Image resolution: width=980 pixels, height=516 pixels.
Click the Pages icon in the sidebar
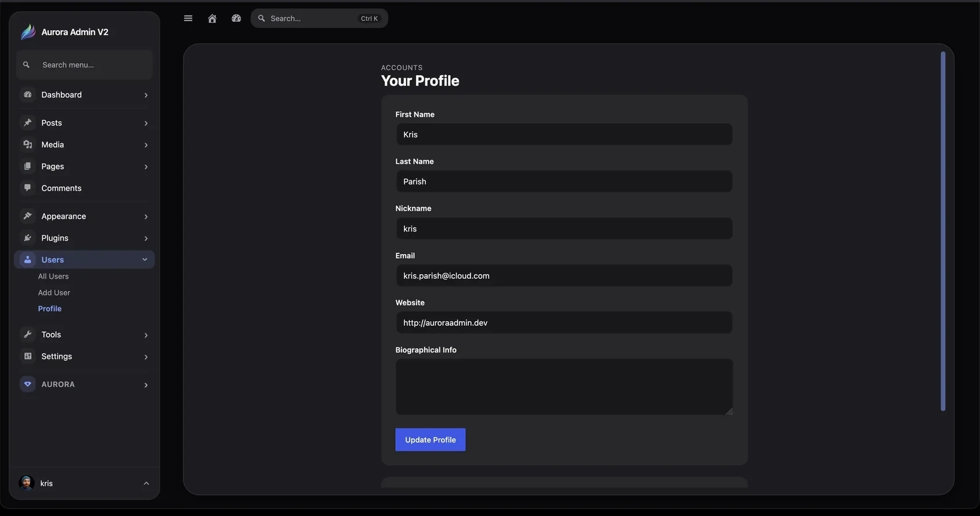point(27,166)
